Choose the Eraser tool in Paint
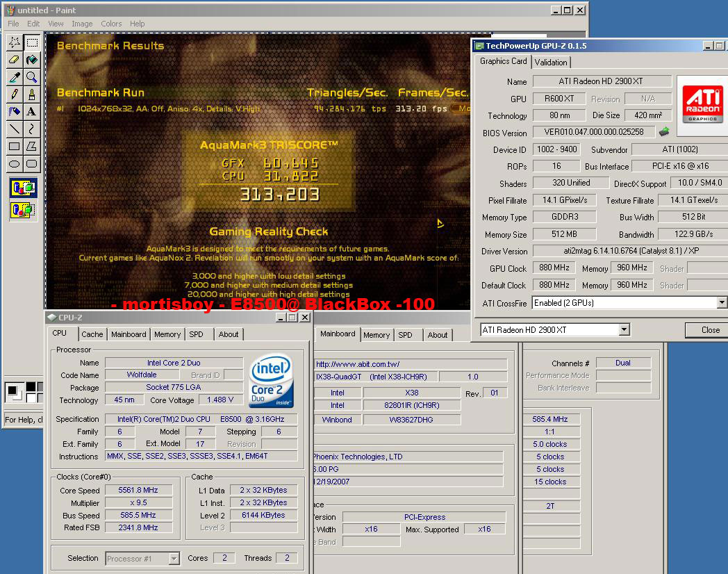Image resolution: width=728 pixels, height=574 pixels. [x=15, y=60]
